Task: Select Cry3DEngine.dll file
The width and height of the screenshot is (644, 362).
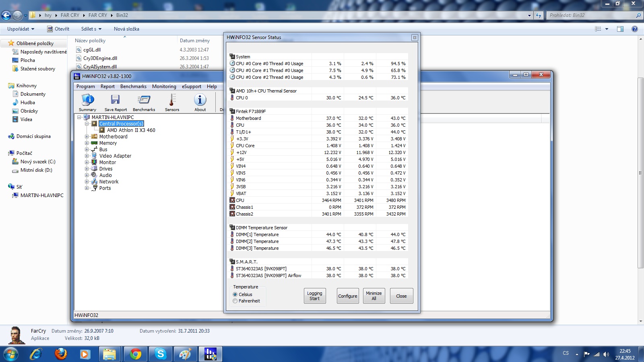Action: coord(100,58)
